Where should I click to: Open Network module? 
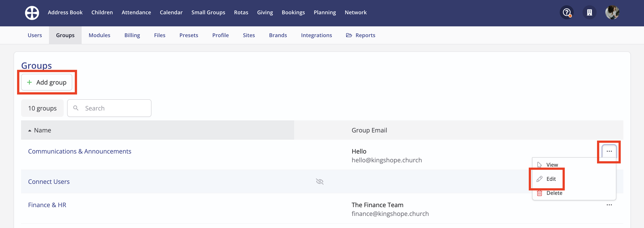point(356,13)
